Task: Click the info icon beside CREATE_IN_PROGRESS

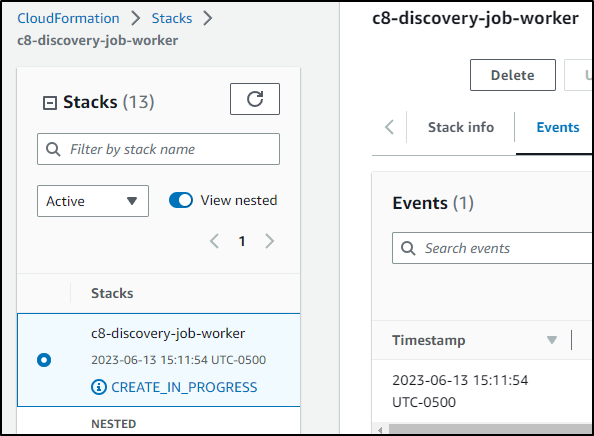Action: [99, 387]
